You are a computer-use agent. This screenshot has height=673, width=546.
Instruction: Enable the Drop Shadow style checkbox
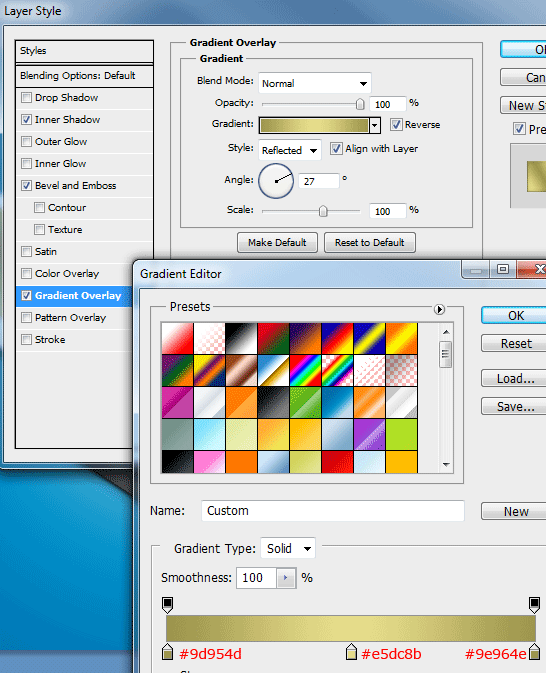(x=27, y=97)
